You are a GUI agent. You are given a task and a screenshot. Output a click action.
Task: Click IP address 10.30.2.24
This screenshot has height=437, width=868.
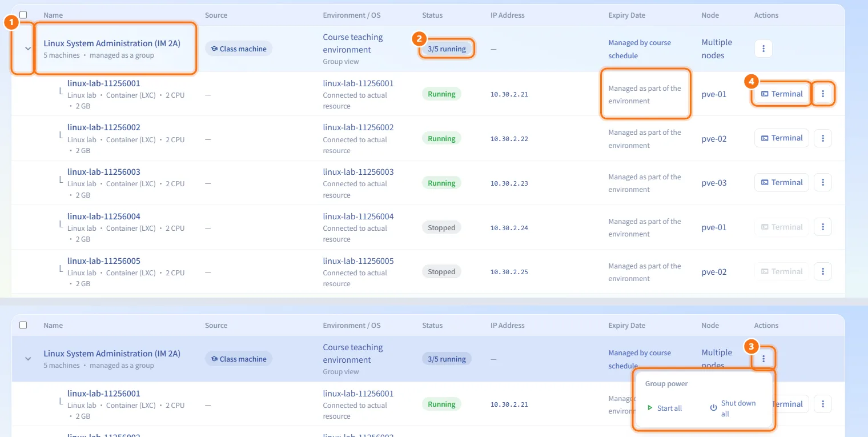(509, 228)
